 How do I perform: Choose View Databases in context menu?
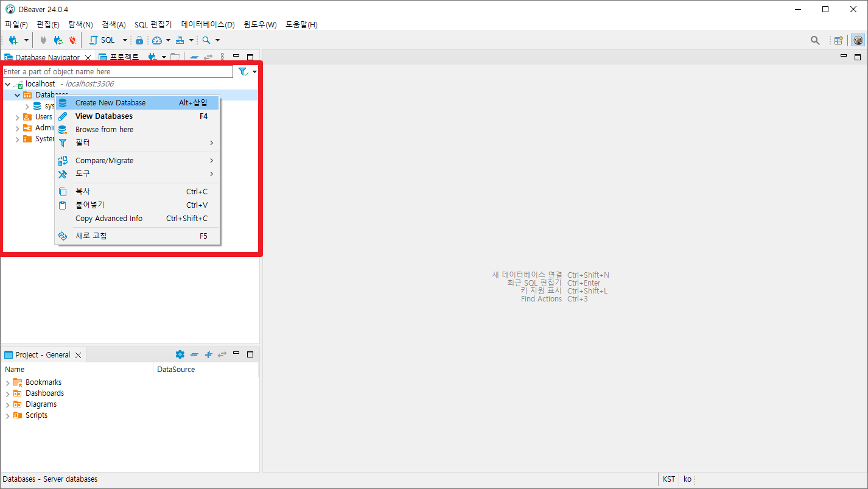click(137, 116)
